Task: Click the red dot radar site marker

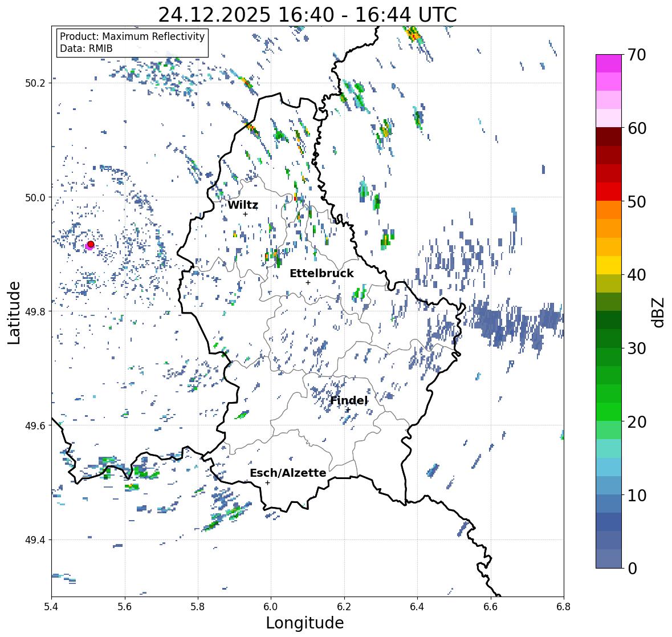Action: pos(91,244)
